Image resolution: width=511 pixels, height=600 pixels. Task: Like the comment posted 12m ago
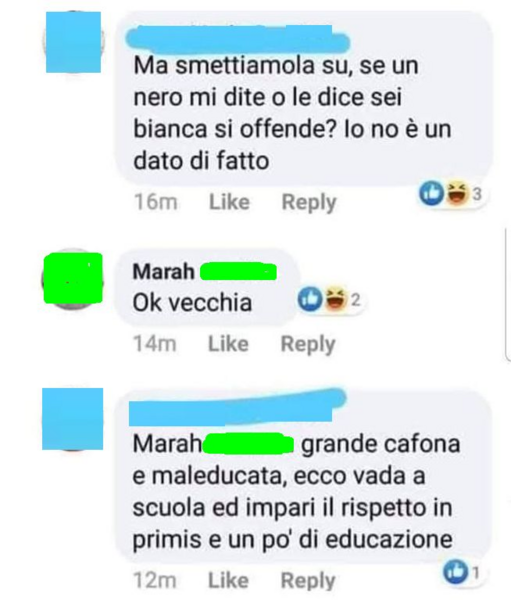pyautogui.click(x=229, y=580)
